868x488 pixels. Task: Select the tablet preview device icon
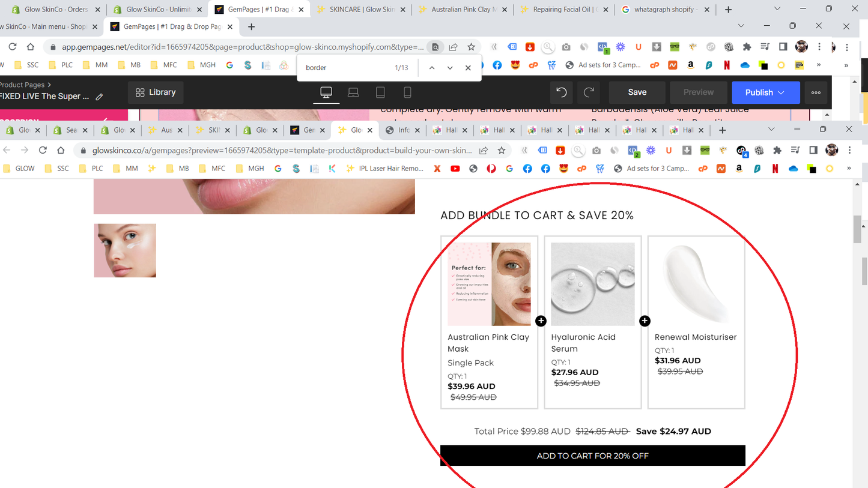pos(380,91)
